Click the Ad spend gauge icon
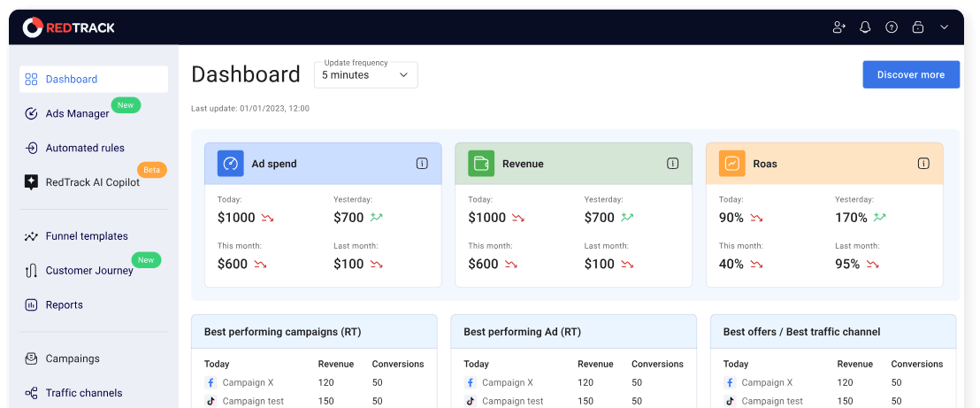The height and width of the screenshot is (408, 980). (x=231, y=164)
